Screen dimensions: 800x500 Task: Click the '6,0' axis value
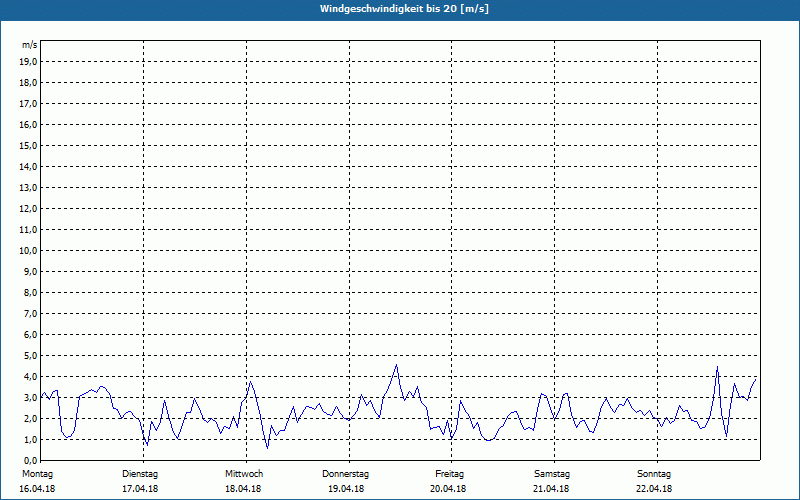[x=30, y=335]
